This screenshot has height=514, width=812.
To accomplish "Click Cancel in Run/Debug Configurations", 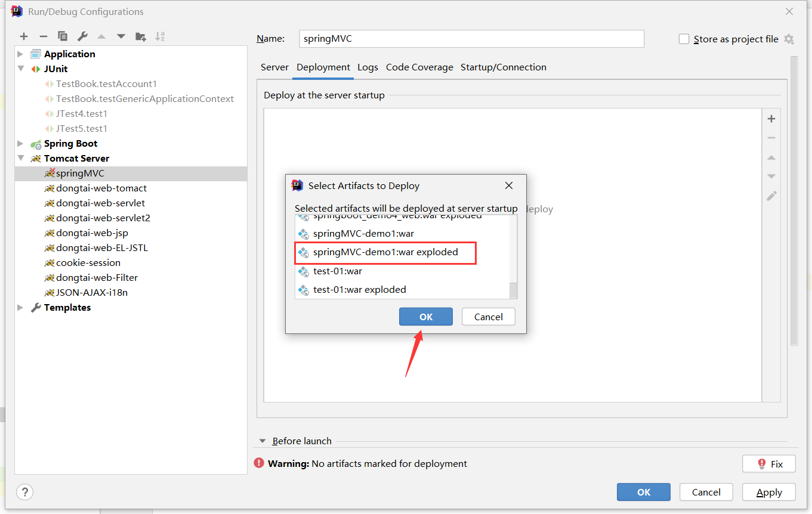I will coord(706,492).
